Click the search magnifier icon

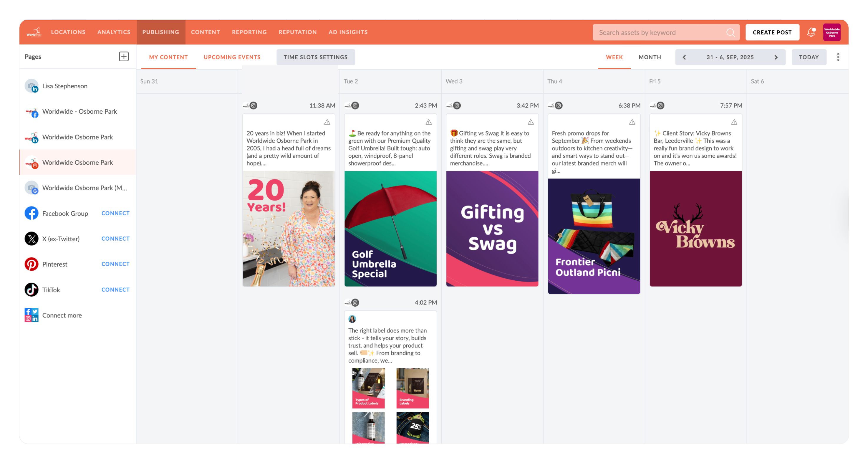[730, 32]
